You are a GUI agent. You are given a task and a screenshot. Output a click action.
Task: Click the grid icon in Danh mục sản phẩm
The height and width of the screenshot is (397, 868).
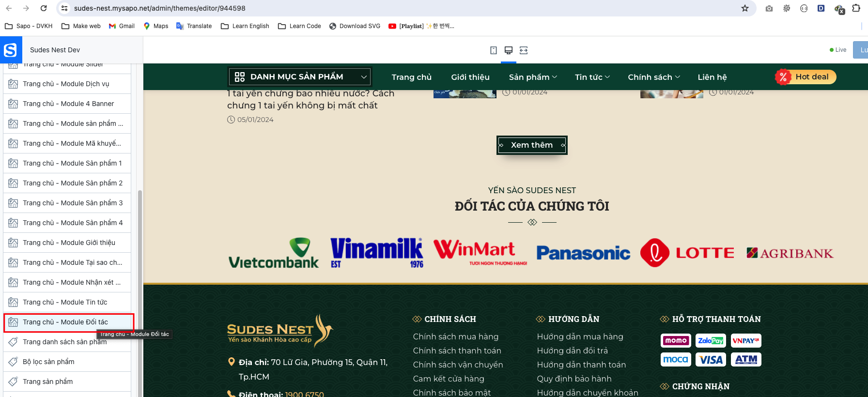[240, 77]
